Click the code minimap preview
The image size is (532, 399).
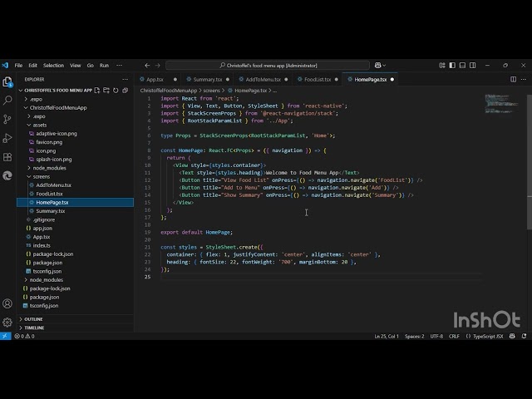[x=501, y=104]
